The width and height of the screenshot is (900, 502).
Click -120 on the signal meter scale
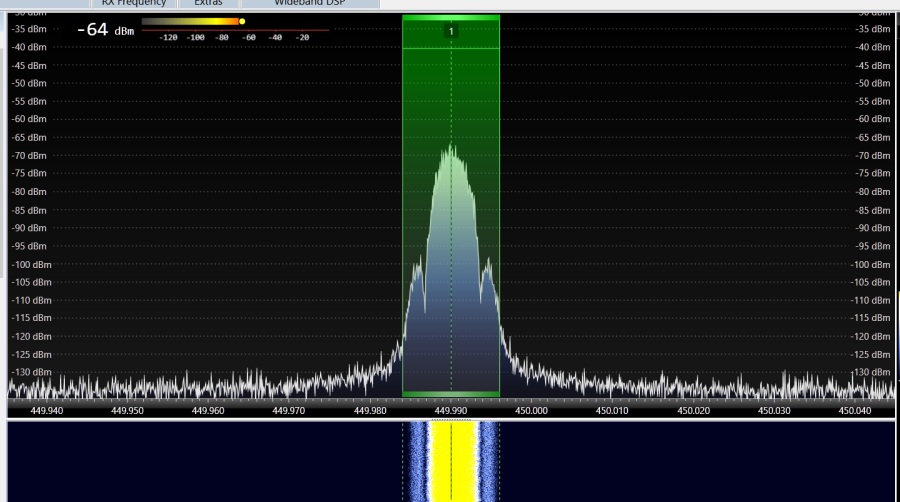(168, 37)
